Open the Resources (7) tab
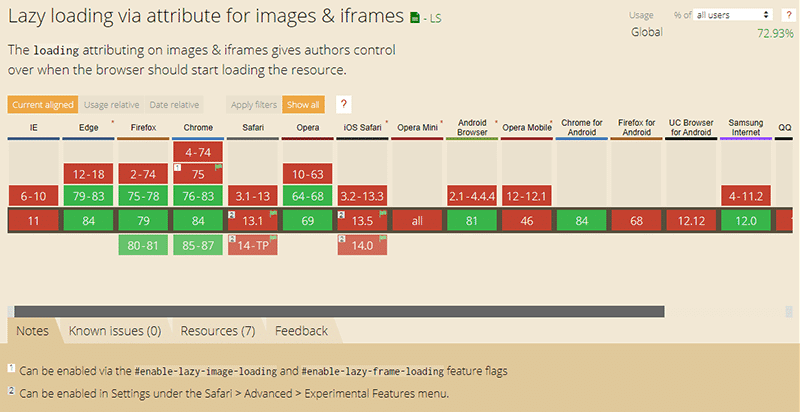The width and height of the screenshot is (800, 412). pos(218,331)
